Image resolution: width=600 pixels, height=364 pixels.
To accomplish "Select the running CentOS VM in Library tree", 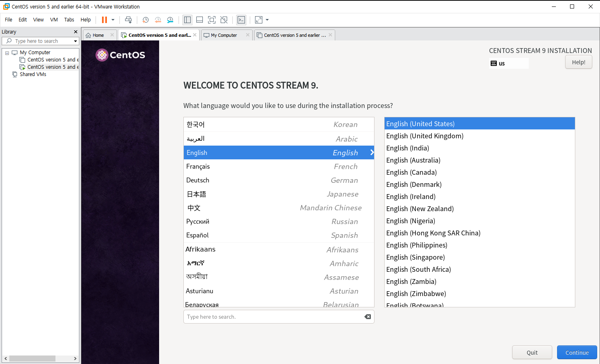I will (x=53, y=67).
